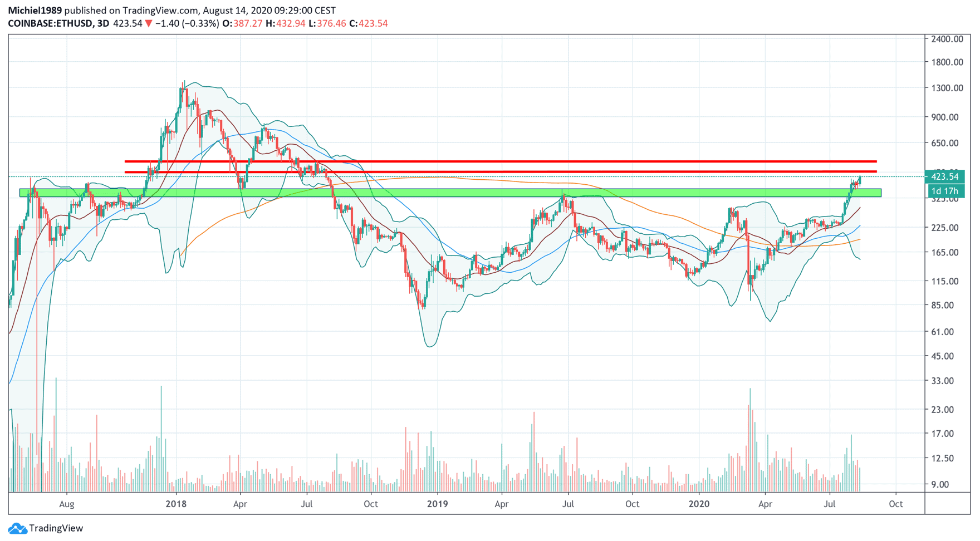Click the high value H:432.94
The width and height of the screenshot is (980, 541).
286,23
